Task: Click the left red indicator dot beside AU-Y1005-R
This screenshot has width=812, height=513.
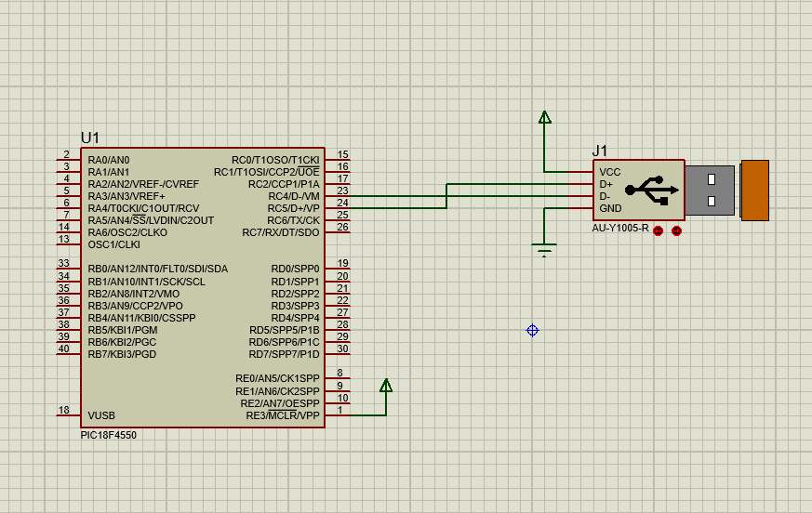Action: pos(659,230)
